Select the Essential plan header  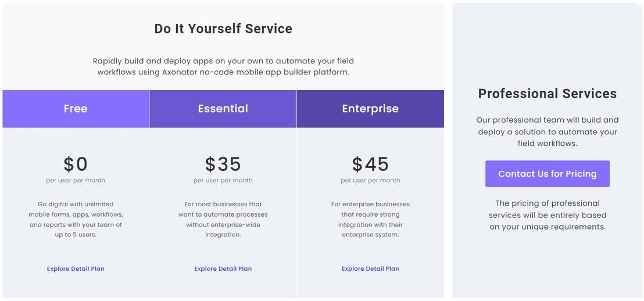coord(223,109)
